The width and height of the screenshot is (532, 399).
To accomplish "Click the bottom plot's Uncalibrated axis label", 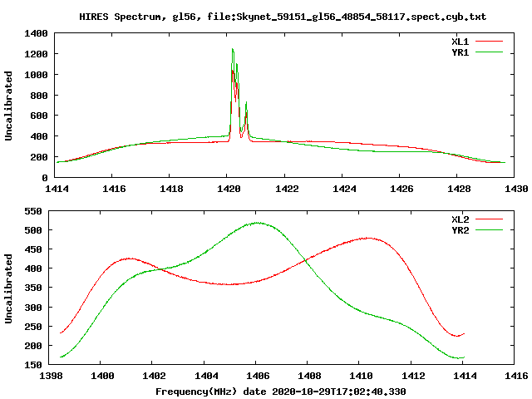I will tap(8, 288).
